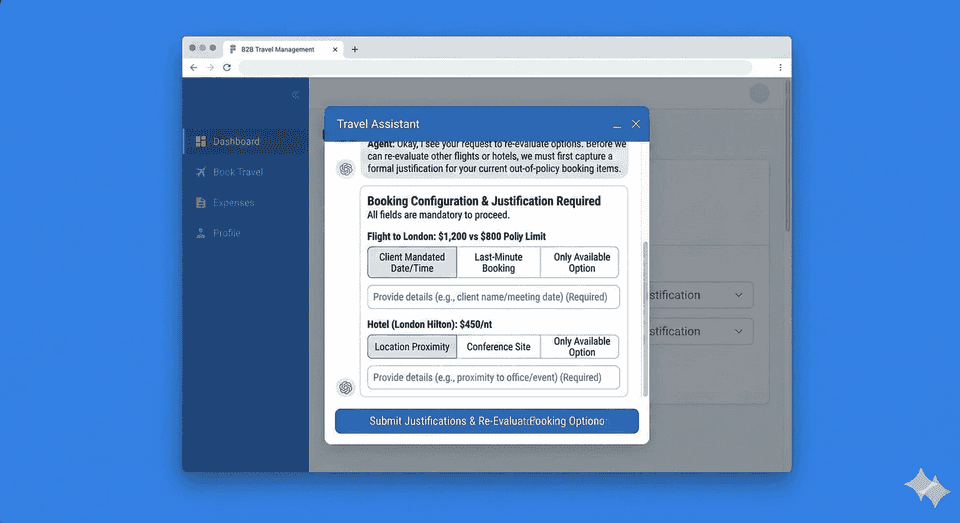Open the browser three-dot menu
This screenshot has height=523, width=960.
click(780, 67)
